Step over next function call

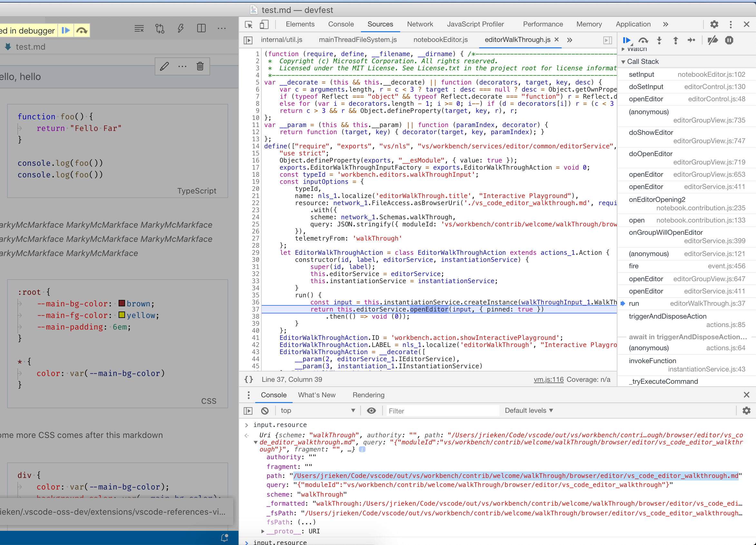coord(643,40)
